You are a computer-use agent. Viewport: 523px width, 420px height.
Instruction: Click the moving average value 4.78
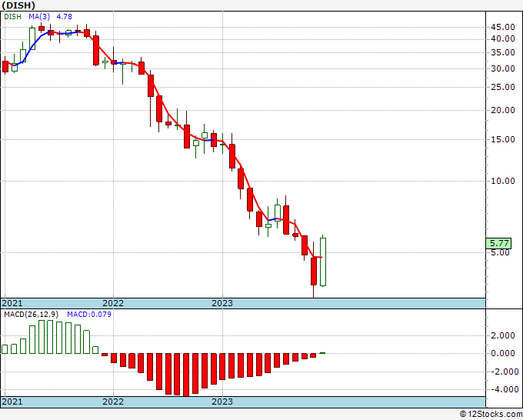[64, 16]
